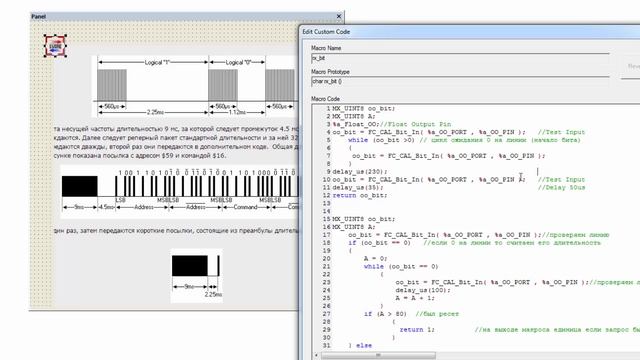
Task: Click the horizontal scrollbar of the code editor
Action: (x=378, y=356)
